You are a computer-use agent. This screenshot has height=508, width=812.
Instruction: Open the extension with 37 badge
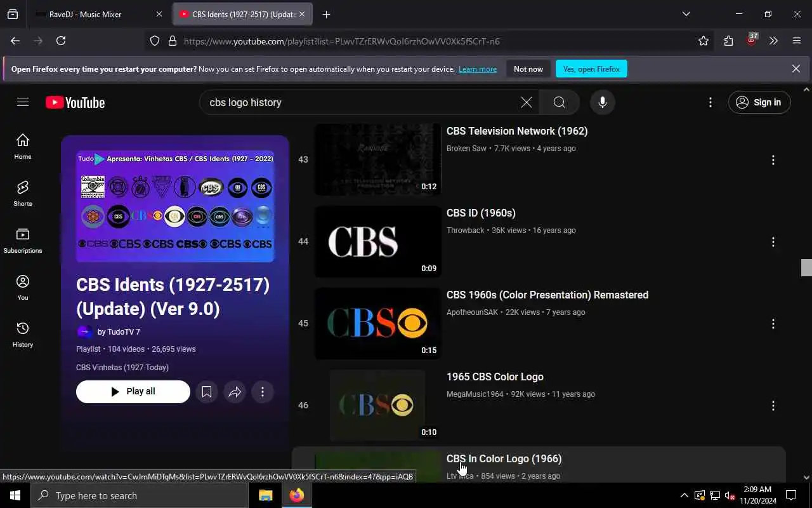pos(751,40)
